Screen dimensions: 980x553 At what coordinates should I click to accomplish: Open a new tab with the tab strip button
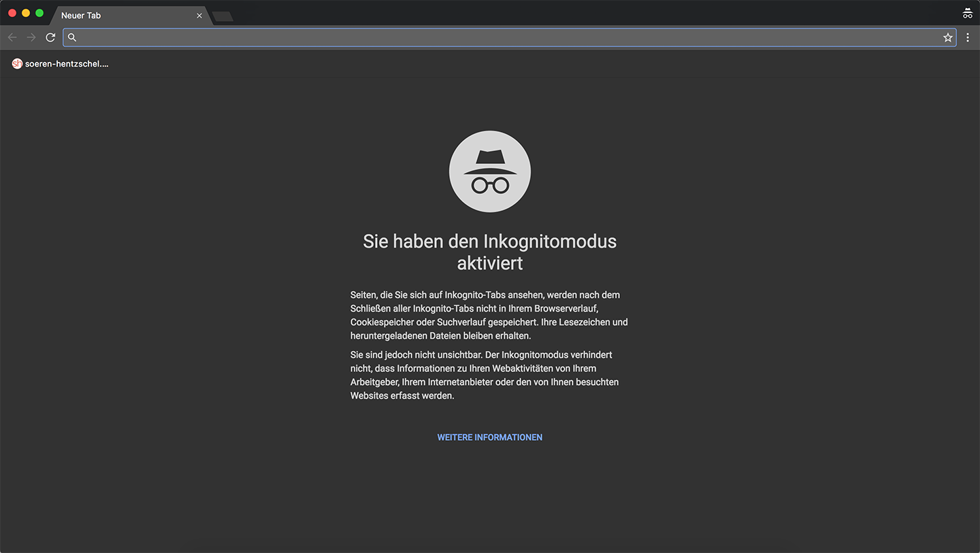pos(223,16)
